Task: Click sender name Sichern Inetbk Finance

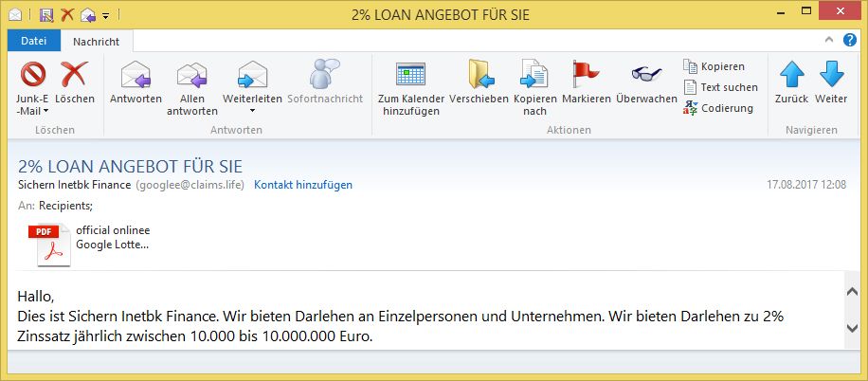Action: (75, 185)
